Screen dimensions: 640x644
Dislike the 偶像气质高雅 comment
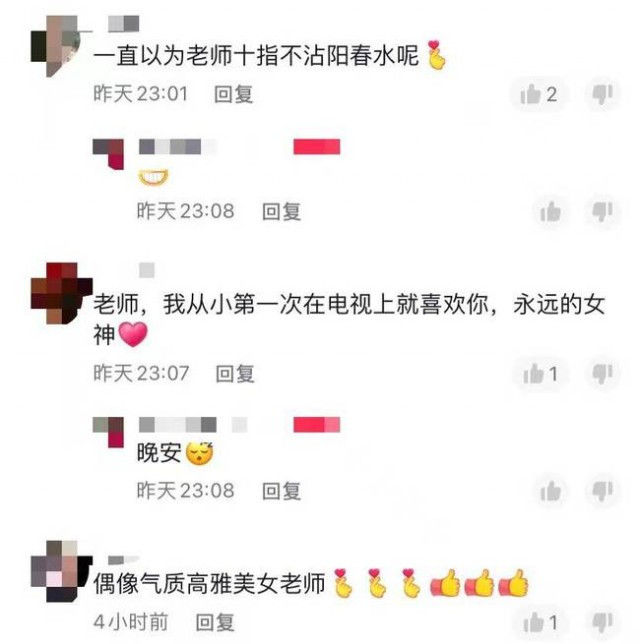[602, 622]
